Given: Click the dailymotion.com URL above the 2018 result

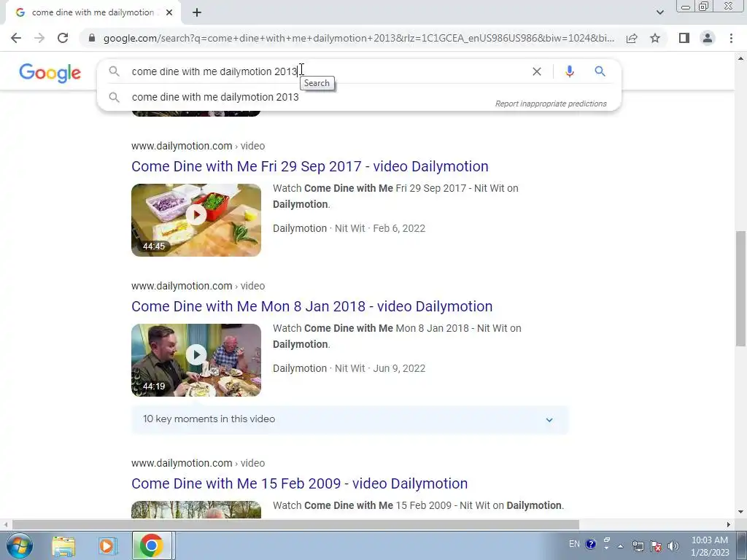Looking at the screenshot, I should pyautogui.click(x=198, y=286).
